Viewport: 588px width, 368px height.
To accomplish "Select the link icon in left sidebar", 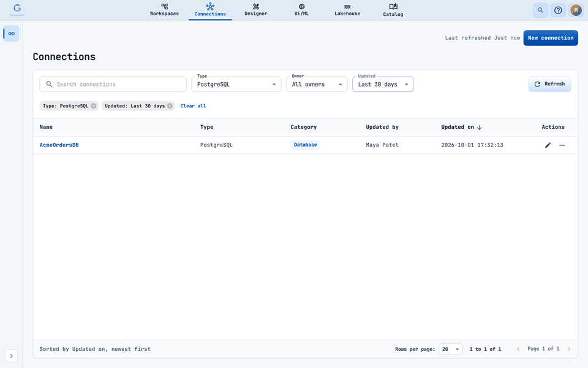I will (11, 33).
